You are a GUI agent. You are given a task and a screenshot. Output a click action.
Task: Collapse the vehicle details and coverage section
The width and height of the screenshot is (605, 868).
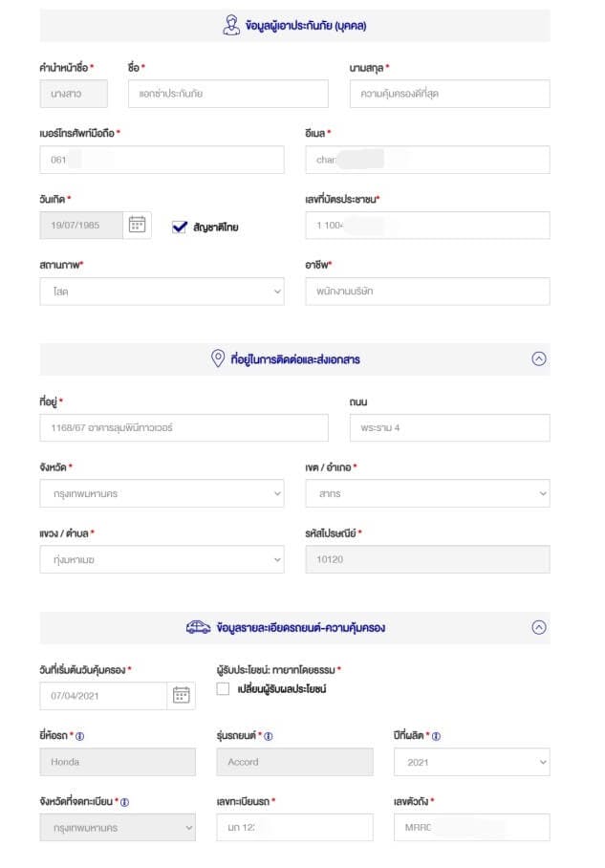click(539, 627)
